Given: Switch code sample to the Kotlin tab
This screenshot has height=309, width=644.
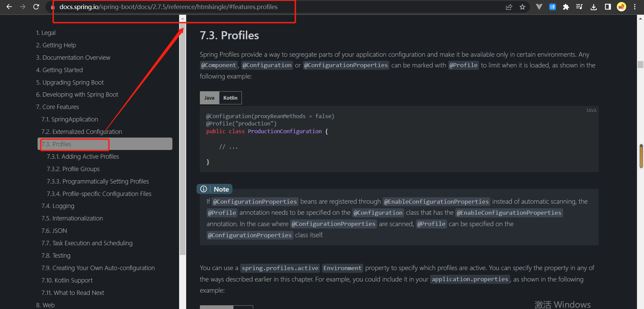Looking at the screenshot, I should pos(230,98).
